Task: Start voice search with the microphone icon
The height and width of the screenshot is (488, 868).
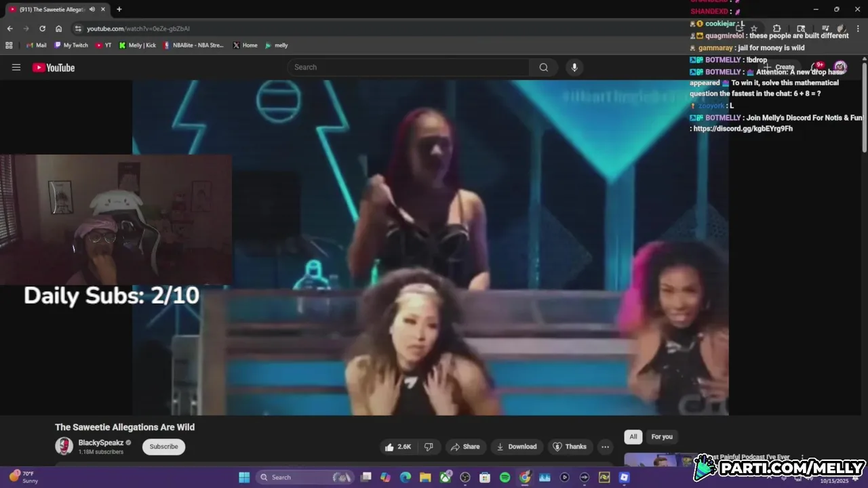Action: pos(574,67)
